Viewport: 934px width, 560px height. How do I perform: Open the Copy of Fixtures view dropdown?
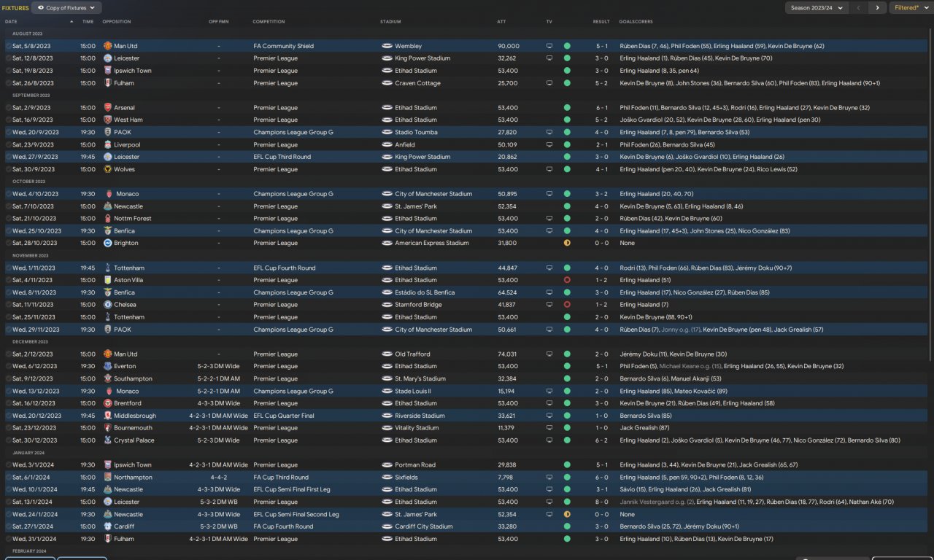66,8
